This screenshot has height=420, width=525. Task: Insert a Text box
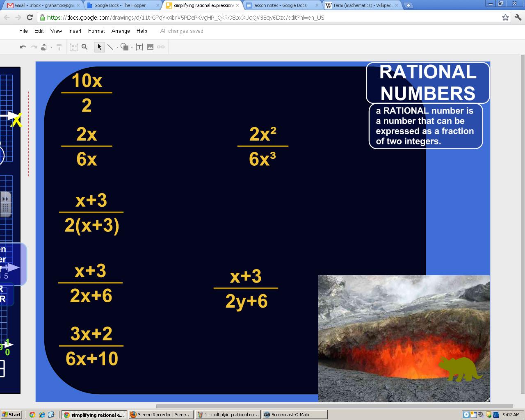click(x=139, y=47)
